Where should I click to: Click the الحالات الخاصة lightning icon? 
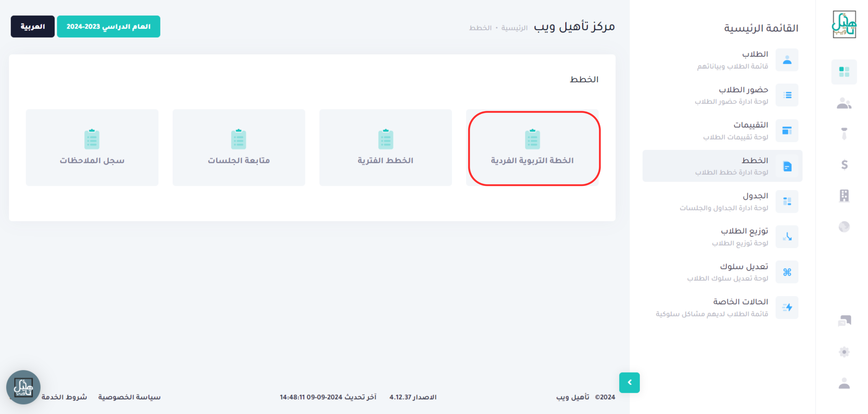click(787, 307)
